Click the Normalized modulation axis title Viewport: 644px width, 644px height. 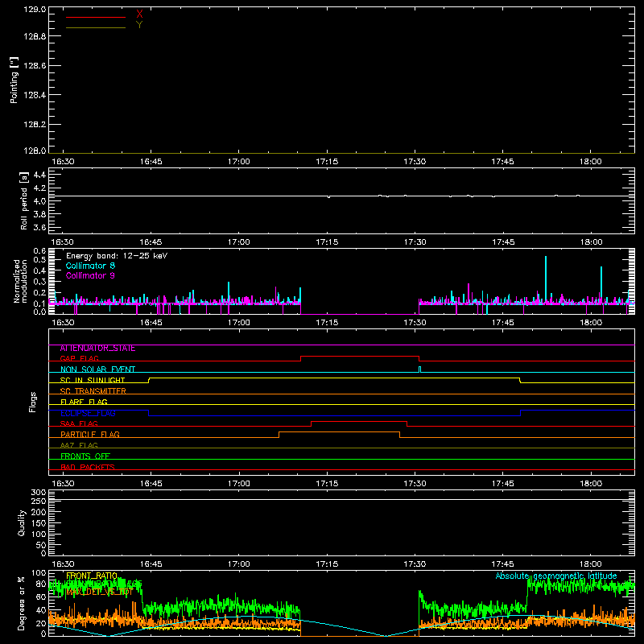pyautogui.click(x=20, y=281)
